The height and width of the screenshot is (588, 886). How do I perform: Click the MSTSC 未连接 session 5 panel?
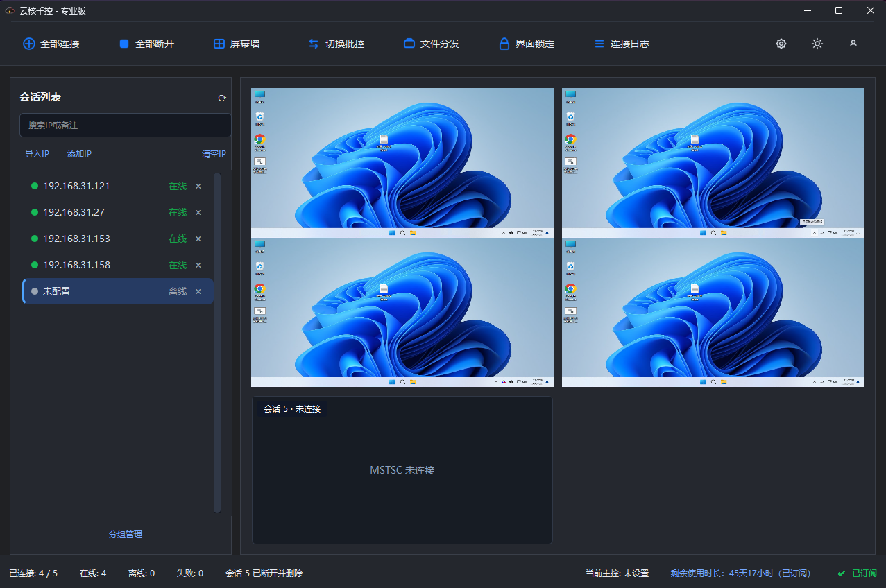pyautogui.click(x=402, y=470)
